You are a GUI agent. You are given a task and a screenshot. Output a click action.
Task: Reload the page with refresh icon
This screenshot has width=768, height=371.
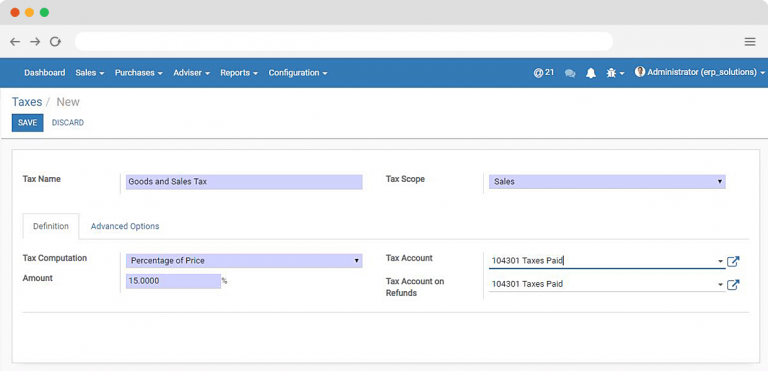click(55, 42)
